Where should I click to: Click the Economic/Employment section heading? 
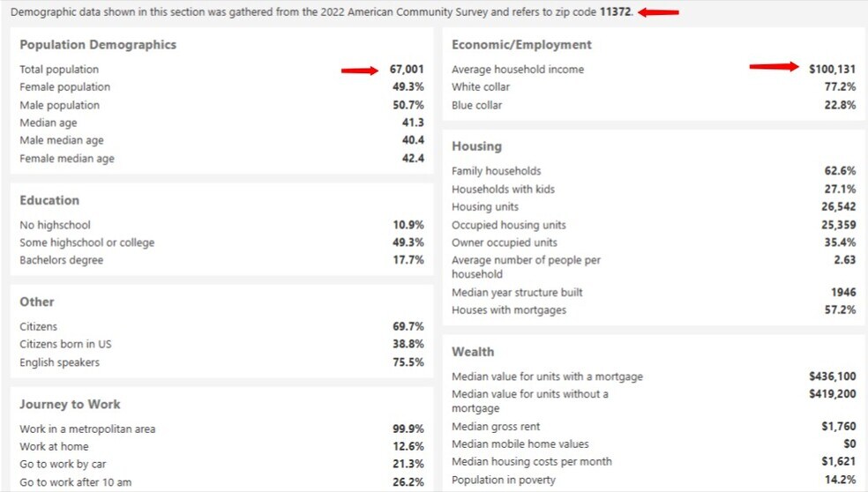[x=521, y=45]
